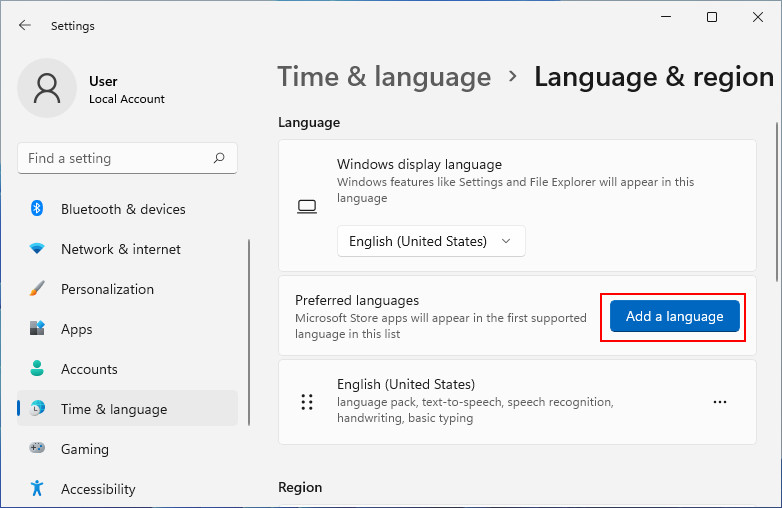
Task: Click the breadcrumb chevron separator
Action: coord(513,76)
